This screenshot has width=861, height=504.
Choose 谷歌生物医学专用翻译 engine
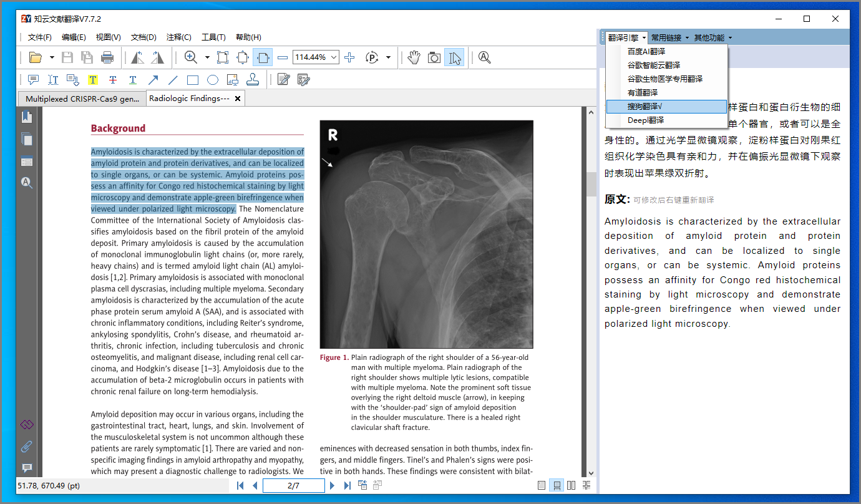pos(667,79)
